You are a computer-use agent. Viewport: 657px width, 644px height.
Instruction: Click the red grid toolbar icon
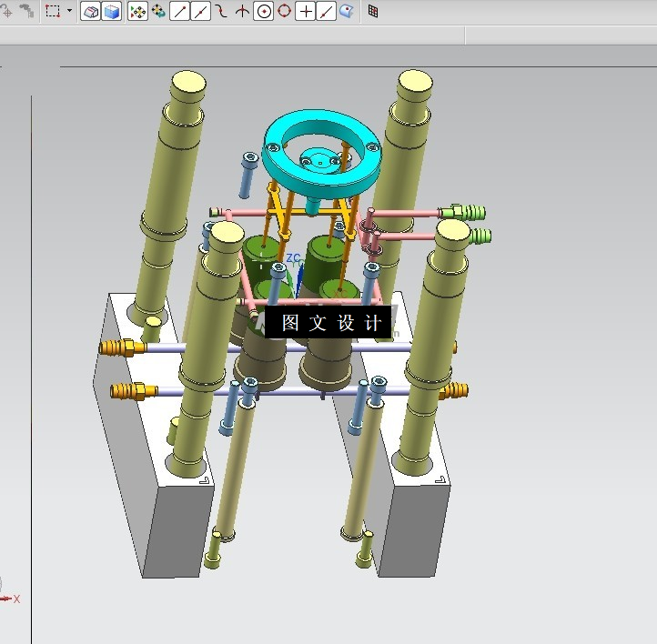373,12
